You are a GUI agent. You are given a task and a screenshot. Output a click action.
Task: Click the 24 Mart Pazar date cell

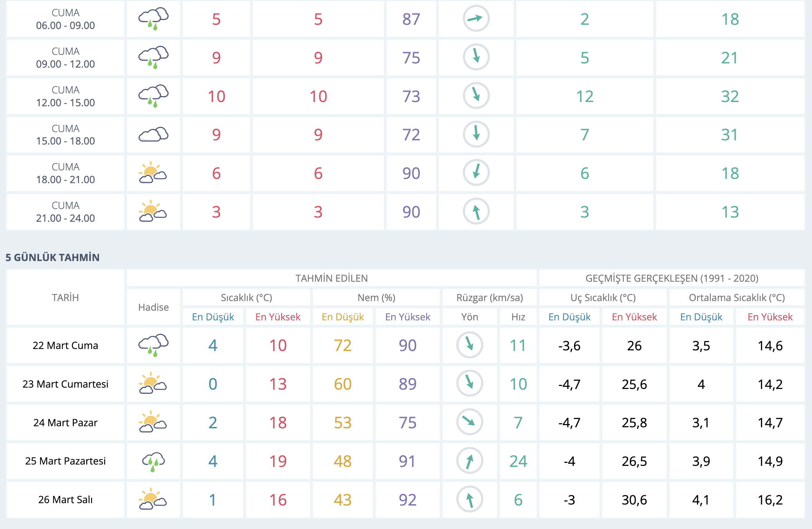tap(65, 422)
